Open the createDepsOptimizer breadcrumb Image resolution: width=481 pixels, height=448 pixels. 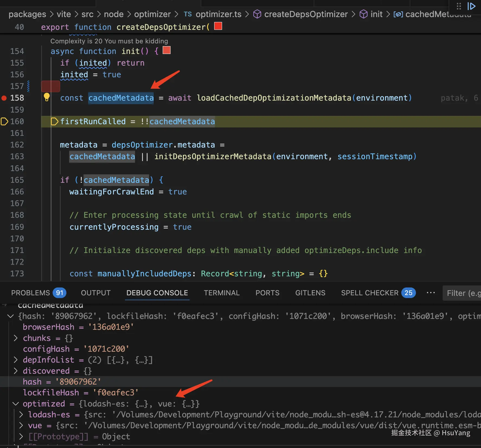click(306, 14)
